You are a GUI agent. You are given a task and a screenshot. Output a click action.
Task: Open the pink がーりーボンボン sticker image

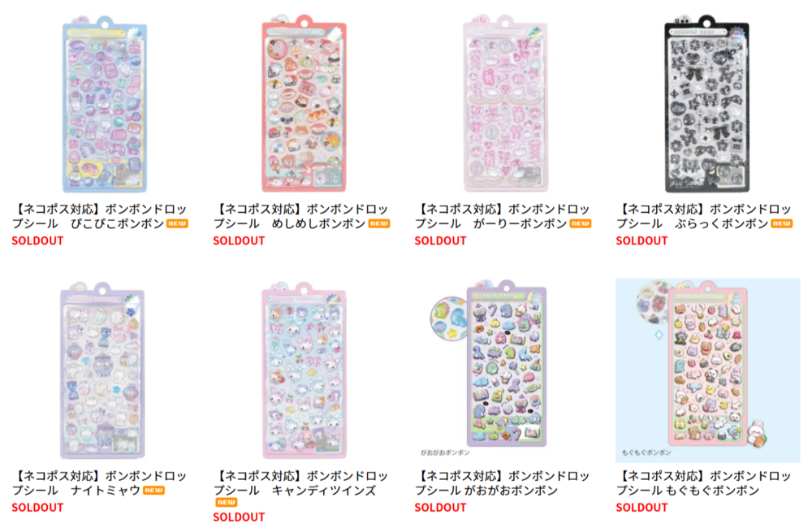coord(505,104)
